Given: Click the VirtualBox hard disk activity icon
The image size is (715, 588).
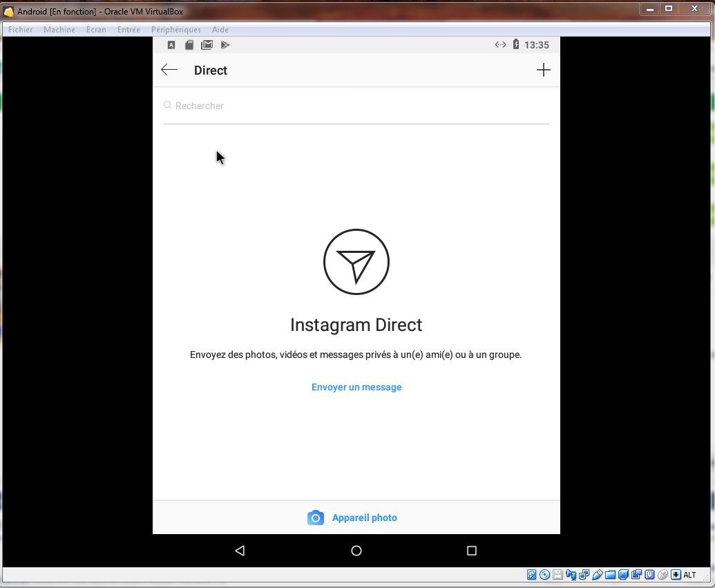Looking at the screenshot, I should (531, 575).
